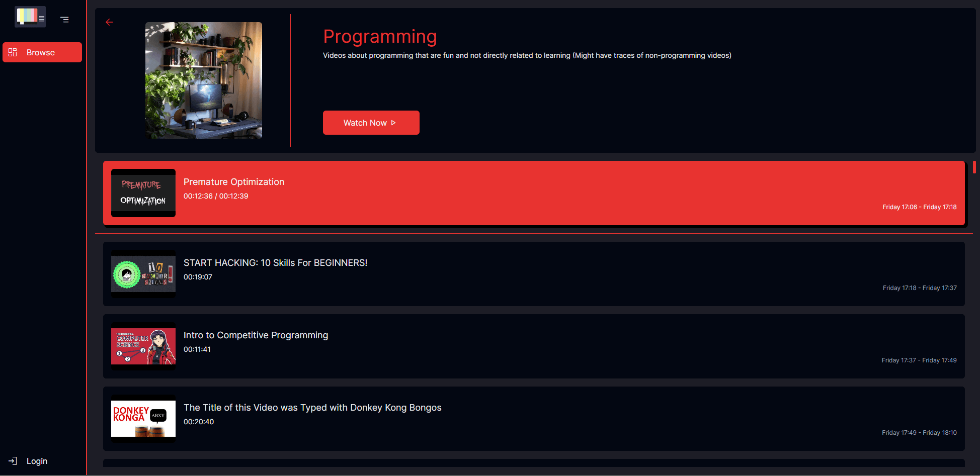The width and height of the screenshot is (980, 476).
Task: Click the play icon in Watch Now
Action: [393, 123]
